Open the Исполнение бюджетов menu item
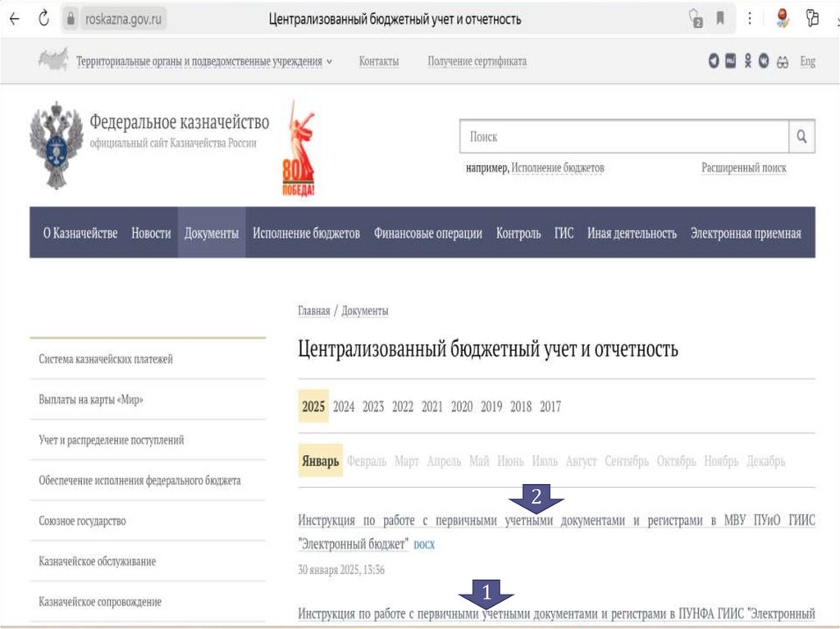Image resolution: width=840 pixels, height=629 pixels. (307, 233)
